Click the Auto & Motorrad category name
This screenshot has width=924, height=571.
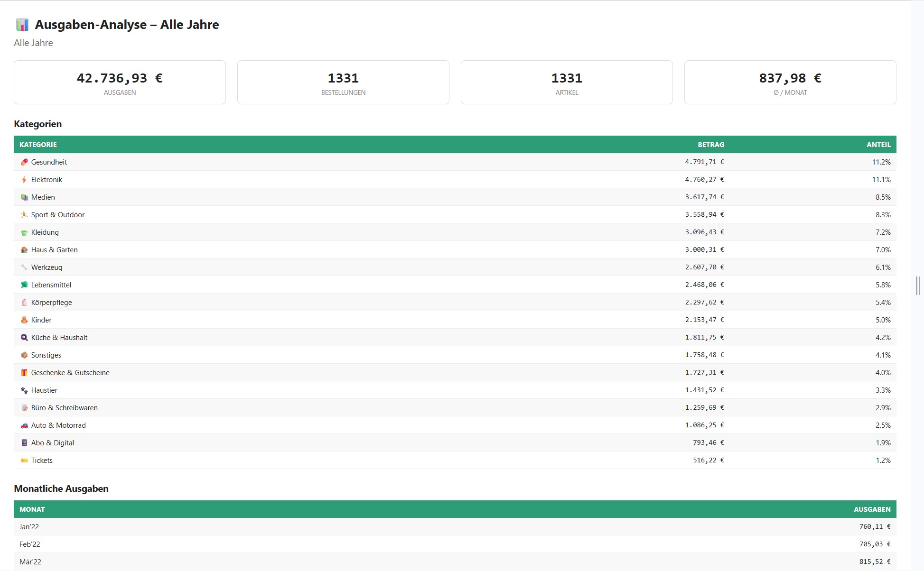click(x=58, y=425)
